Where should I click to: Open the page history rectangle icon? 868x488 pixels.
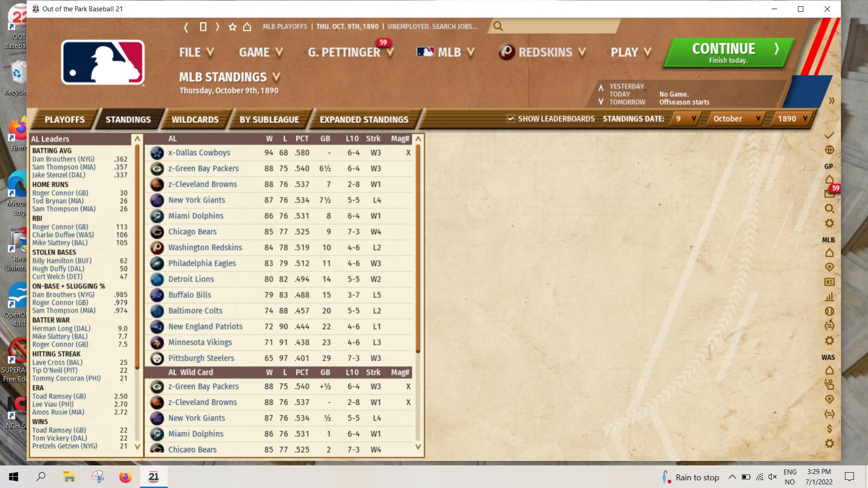point(203,27)
